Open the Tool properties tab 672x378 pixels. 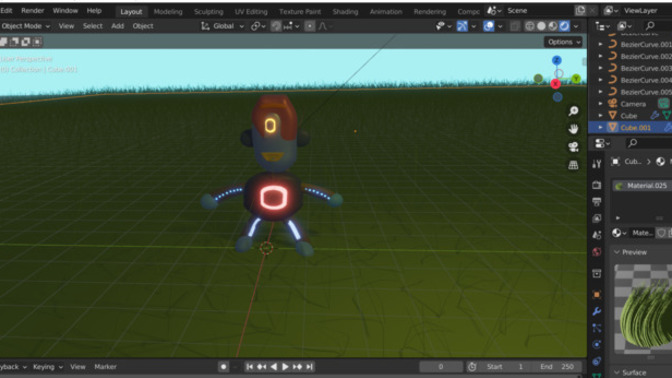pos(597,163)
